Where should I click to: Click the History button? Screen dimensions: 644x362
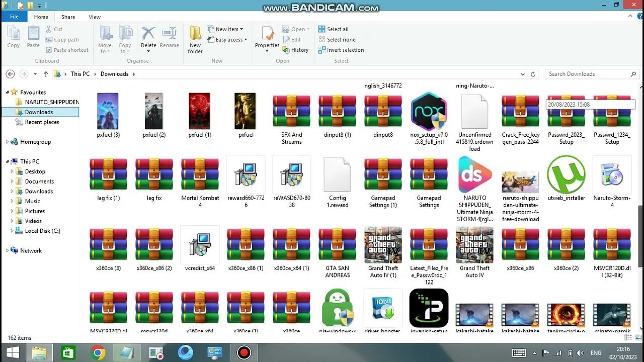296,50
